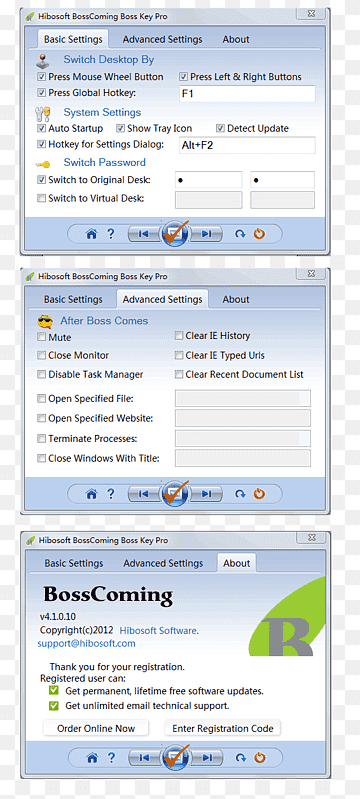Click Enter Registration Code button

tap(223, 728)
